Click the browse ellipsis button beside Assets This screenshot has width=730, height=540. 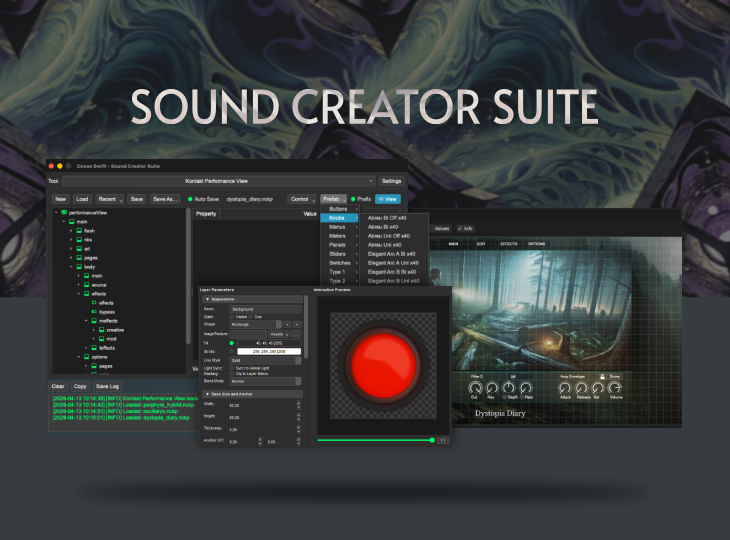pos(297,334)
